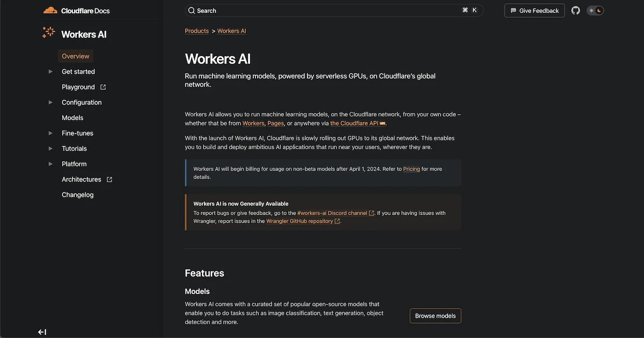The height and width of the screenshot is (338, 644).
Task: Click the search magnifier icon
Action: 192,10
